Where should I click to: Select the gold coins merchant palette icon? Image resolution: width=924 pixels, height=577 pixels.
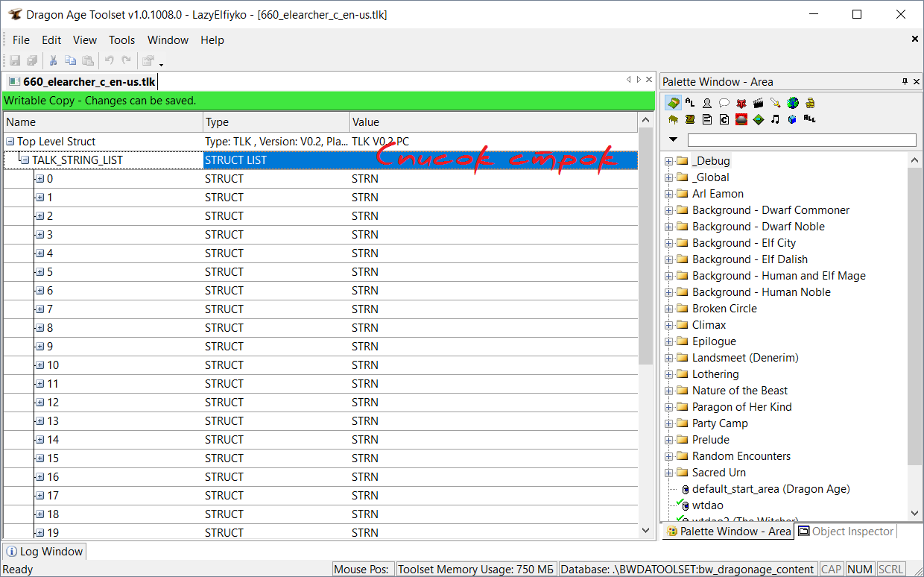point(810,103)
